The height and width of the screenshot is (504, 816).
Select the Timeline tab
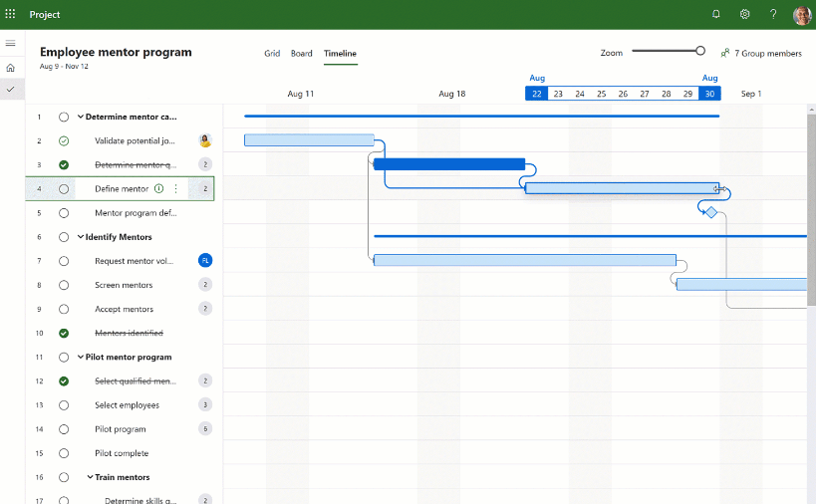pos(340,53)
